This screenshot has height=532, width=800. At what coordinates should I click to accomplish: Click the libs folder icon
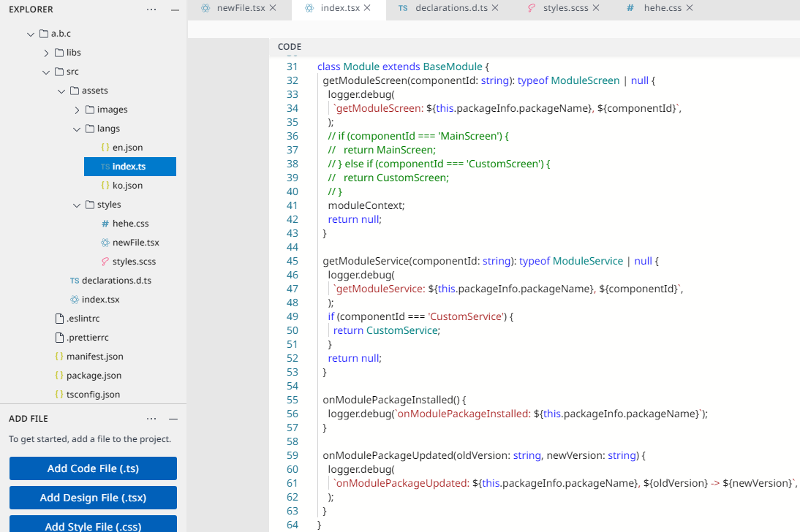(59, 53)
